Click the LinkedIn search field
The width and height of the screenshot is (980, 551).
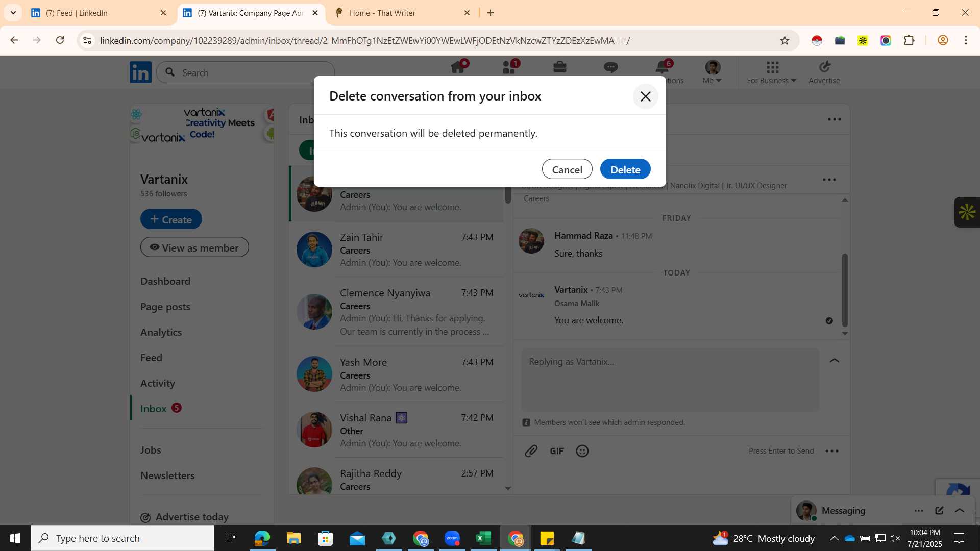click(246, 72)
